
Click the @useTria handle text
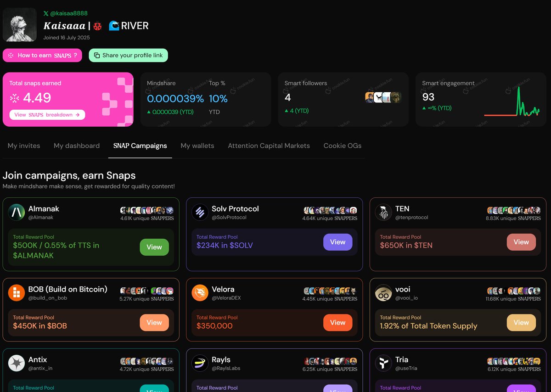point(407,369)
